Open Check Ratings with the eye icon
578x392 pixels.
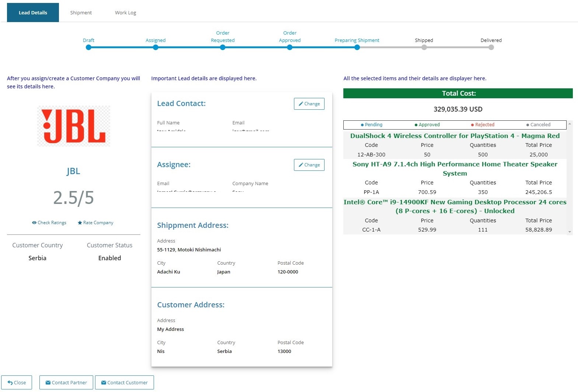[49, 223]
